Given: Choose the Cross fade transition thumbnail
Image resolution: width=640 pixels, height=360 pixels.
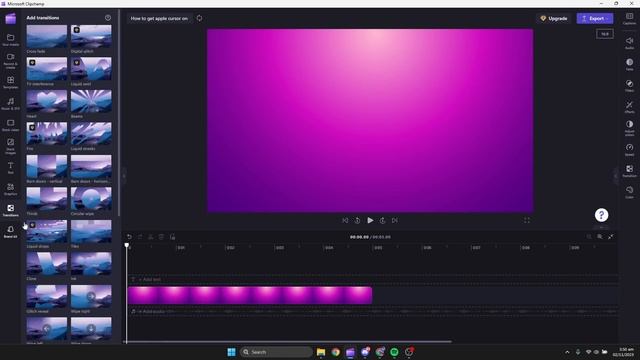Looking at the screenshot, I should pyautogui.click(x=47, y=36).
